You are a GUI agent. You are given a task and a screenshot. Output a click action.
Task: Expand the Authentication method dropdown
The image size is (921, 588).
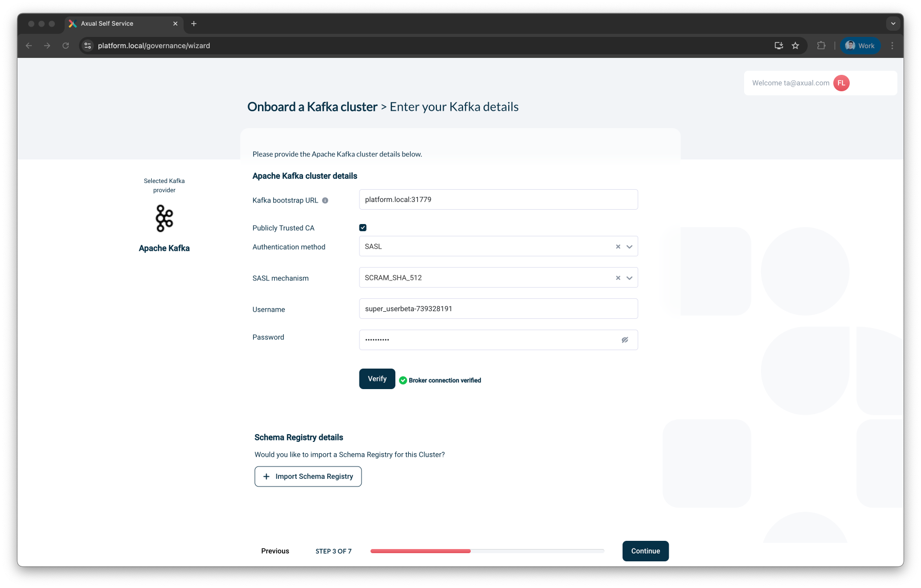[x=629, y=247]
